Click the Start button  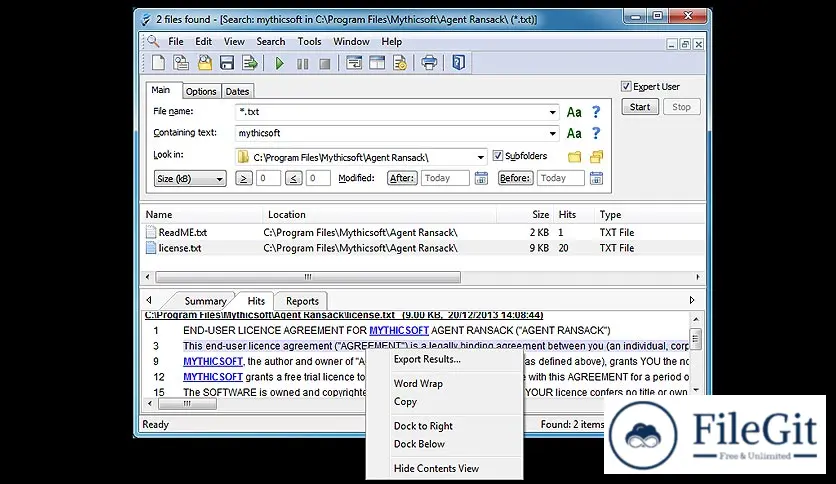pos(640,107)
